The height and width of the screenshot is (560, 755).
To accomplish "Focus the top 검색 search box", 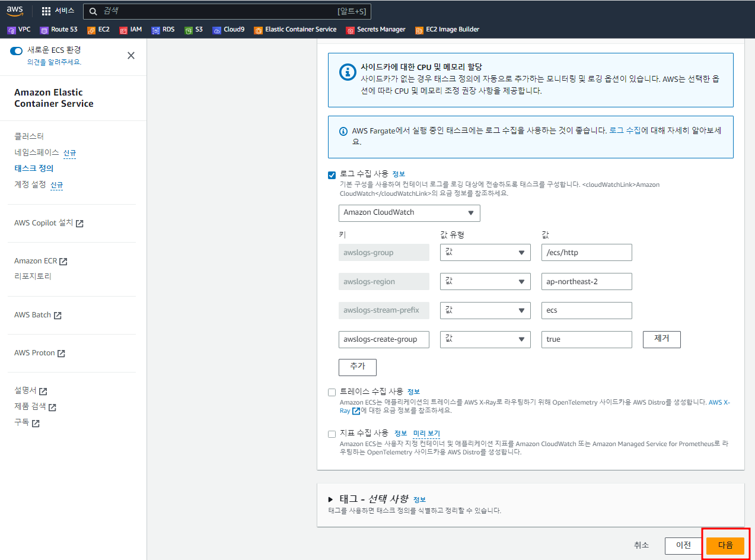I will pyautogui.click(x=227, y=11).
